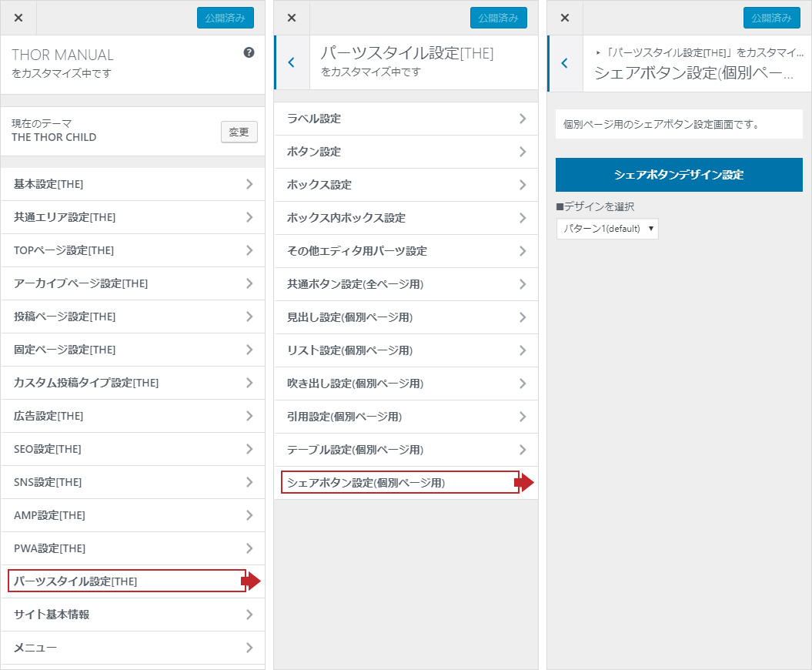Open 基本設定[THE] section

coord(132,184)
